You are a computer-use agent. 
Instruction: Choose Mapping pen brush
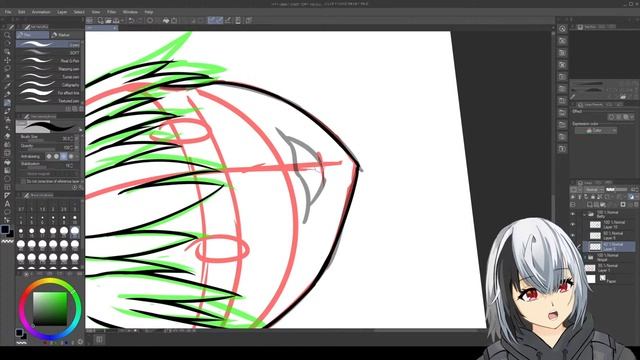point(48,69)
